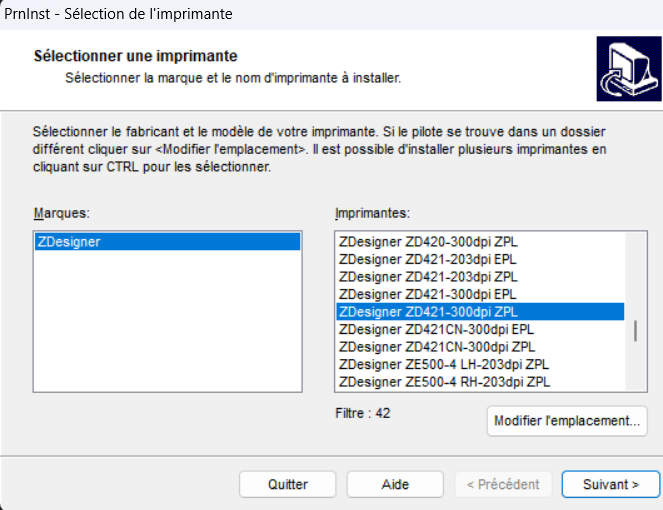Choose ZDesigner ZD421CN-300dpi EPL printer
This screenshot has height=510, width=663.
pyautogui.click(x=436, y=329)
